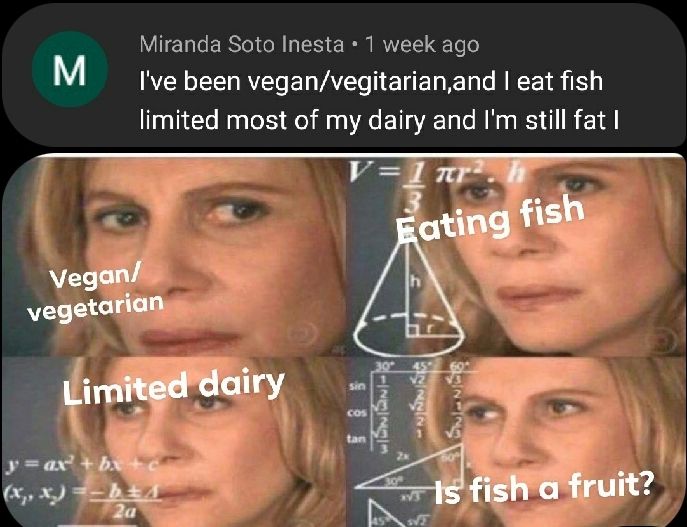Click the "1 week ago" timestamp
Image resolution: width=687 pixels, height=527 pixels.
pos(423,44)
